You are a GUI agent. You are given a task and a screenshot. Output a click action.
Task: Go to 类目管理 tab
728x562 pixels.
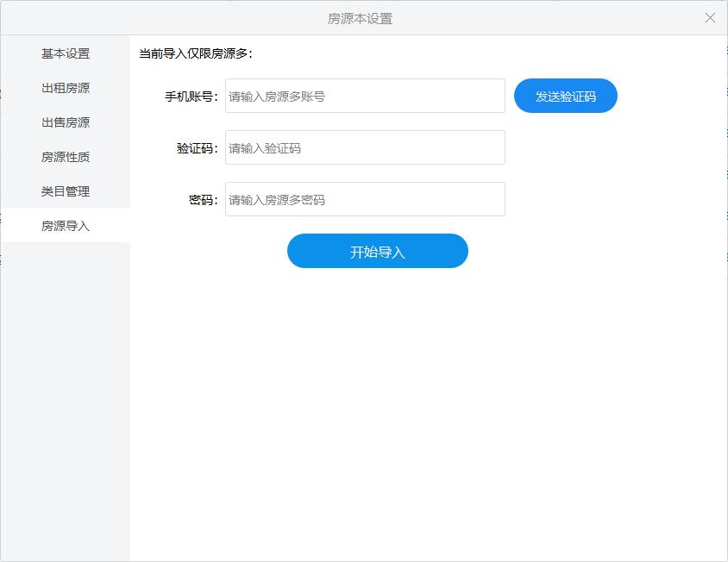pos(66,191)
